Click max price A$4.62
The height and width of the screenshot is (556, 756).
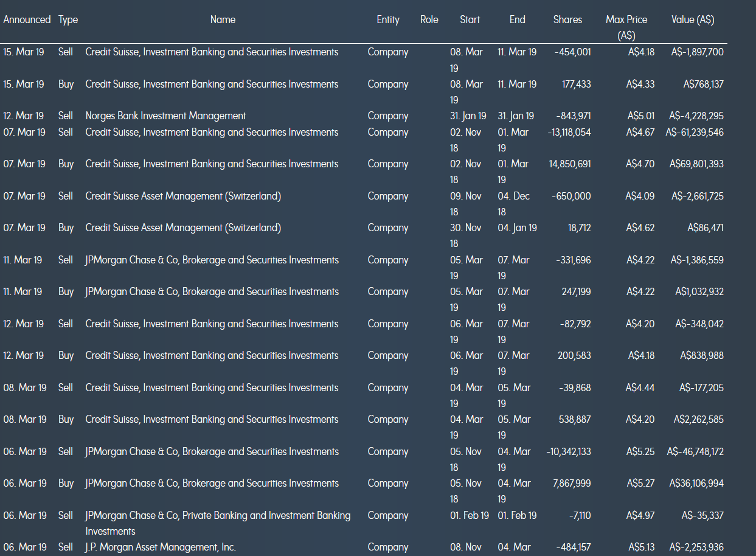(641, 228)
